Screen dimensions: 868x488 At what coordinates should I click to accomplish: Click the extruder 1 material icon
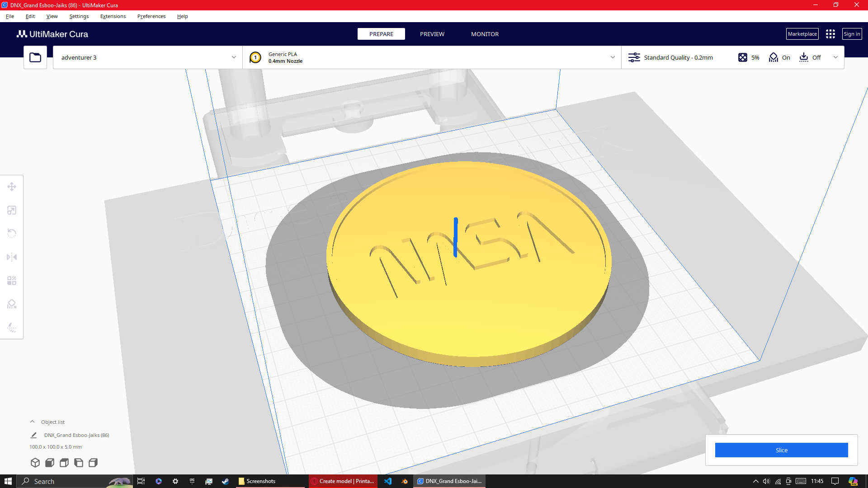pyautogui.click(x=255, y=57)
